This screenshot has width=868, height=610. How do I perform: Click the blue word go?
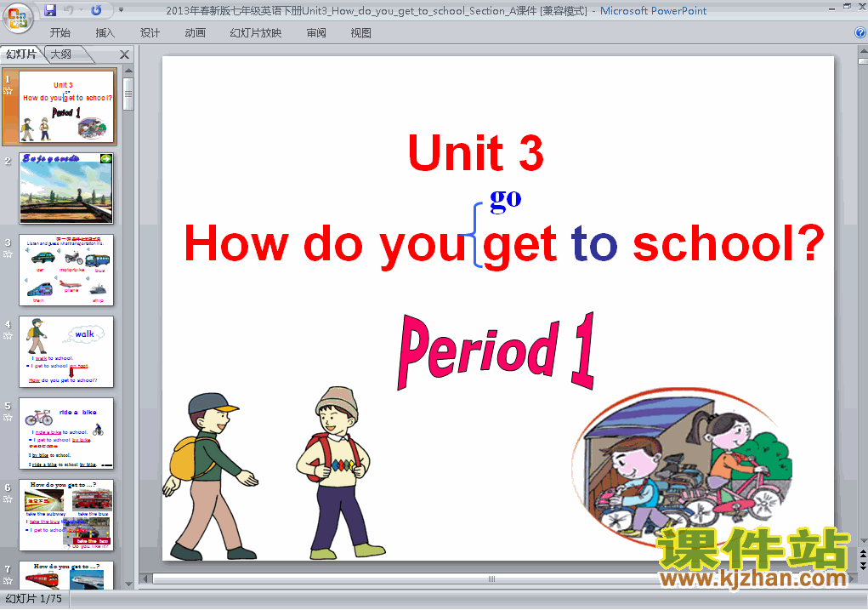(506, 199)
